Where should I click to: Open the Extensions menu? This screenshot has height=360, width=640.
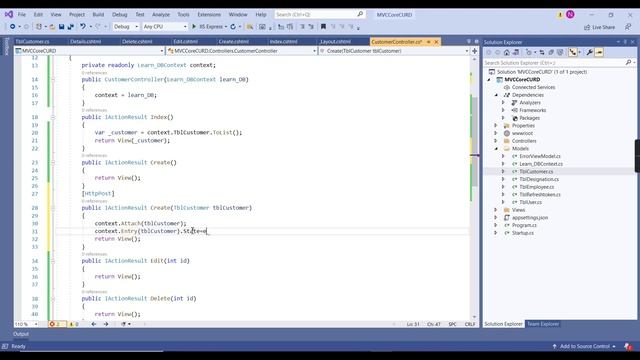[x=209, y=14]
